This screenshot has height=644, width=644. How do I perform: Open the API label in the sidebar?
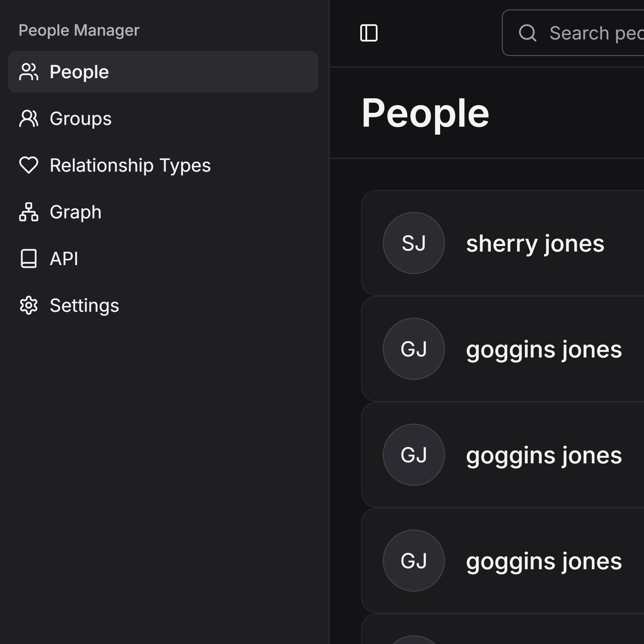pos(64,258)
